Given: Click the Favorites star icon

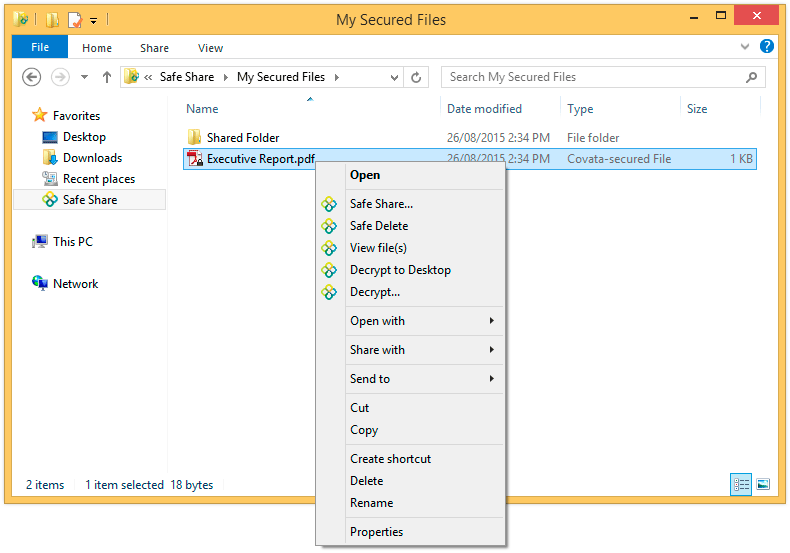Looking at the screenshot, I should (x=40, y=115).
